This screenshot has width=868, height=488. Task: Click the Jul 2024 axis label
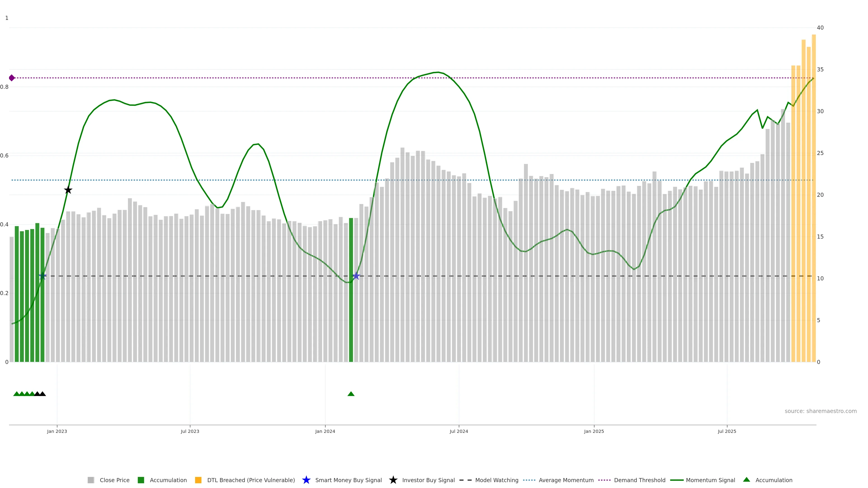coord(459,431)
